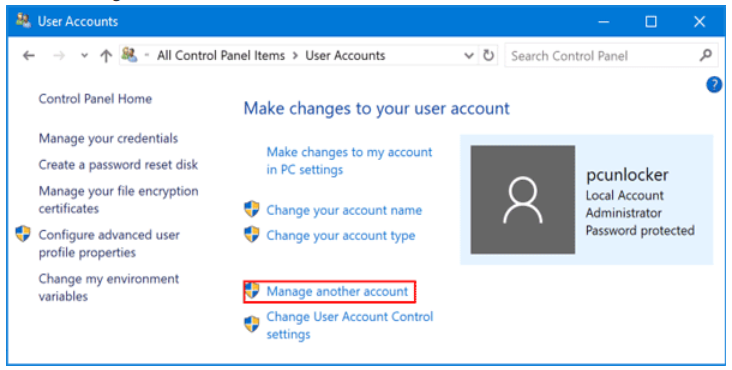The image size is (732, 370).
Task: Maximize the User Accounts window
Action: coord(651,21)
